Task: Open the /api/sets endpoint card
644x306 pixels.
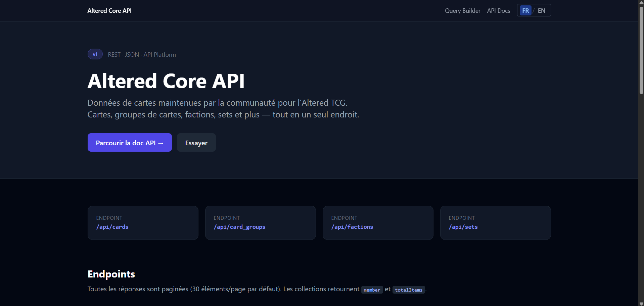Action: click(x=496, y=223)
